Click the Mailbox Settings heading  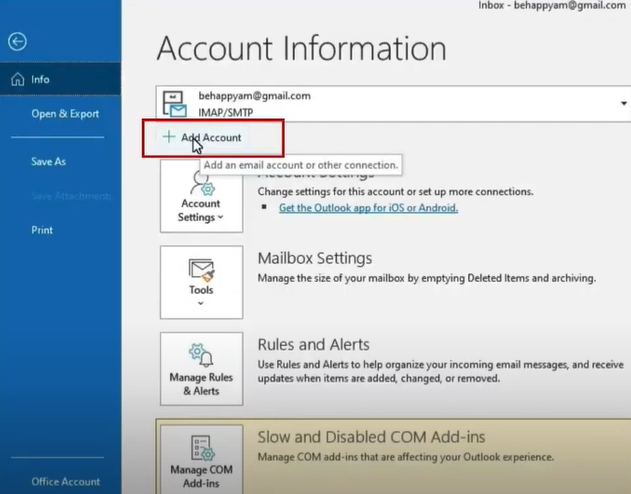315,258
